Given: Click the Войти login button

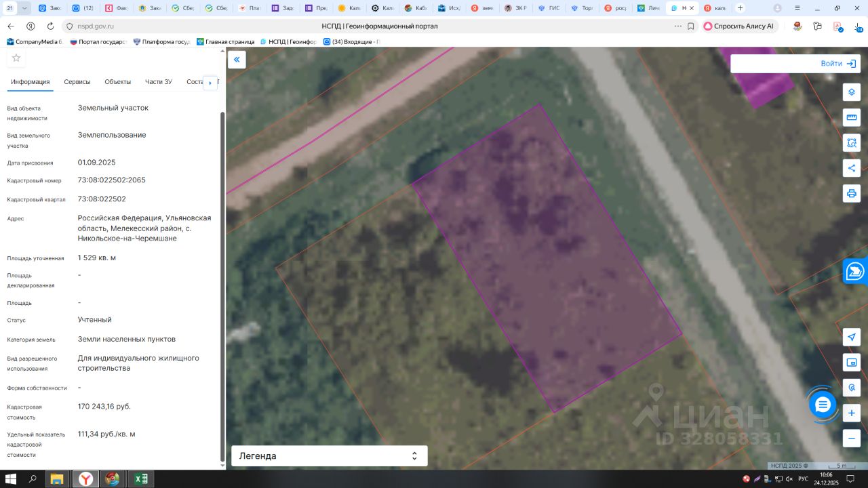Looking at the screenshot, I should [x=838, y=64].
